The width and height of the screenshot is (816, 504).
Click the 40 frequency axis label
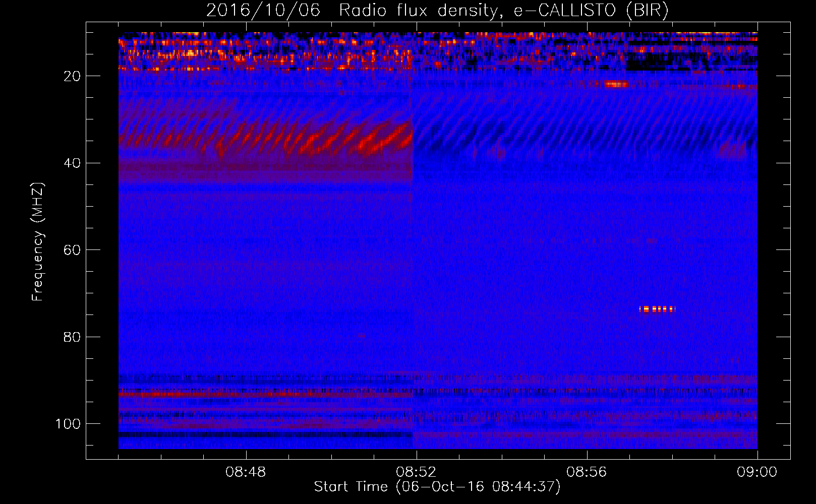[x=73, y=163]
